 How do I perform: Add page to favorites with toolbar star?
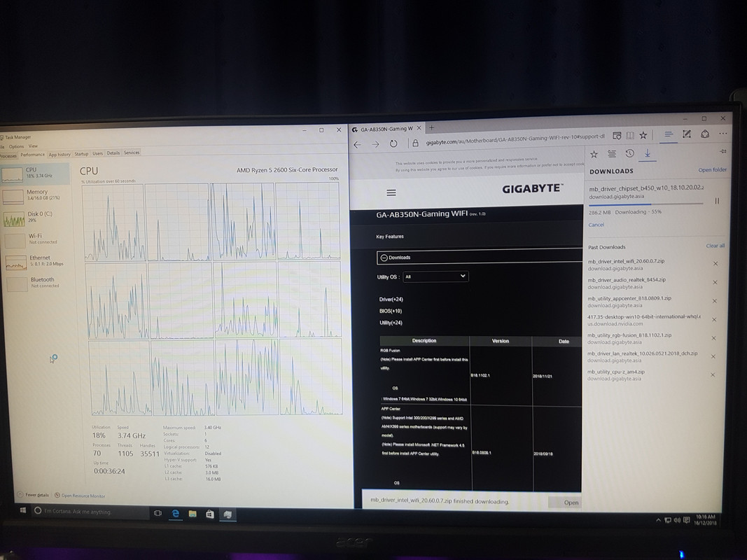643,135
